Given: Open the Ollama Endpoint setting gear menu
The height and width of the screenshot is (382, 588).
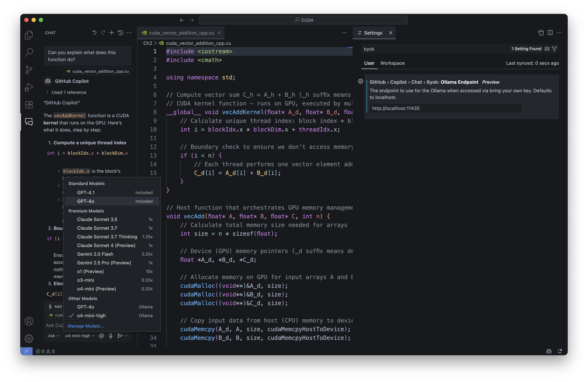Looking at the screenshot, I should [x=360, y=81].
